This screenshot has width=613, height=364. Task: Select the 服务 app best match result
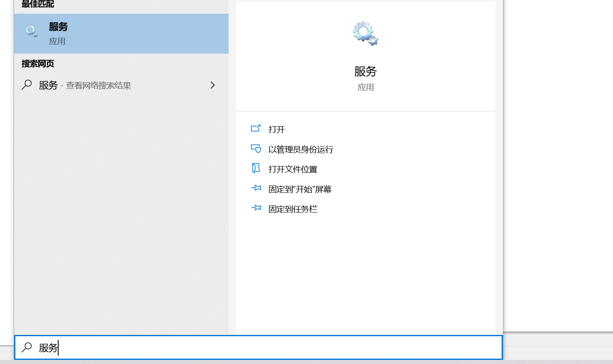click(x=121, y=34)
